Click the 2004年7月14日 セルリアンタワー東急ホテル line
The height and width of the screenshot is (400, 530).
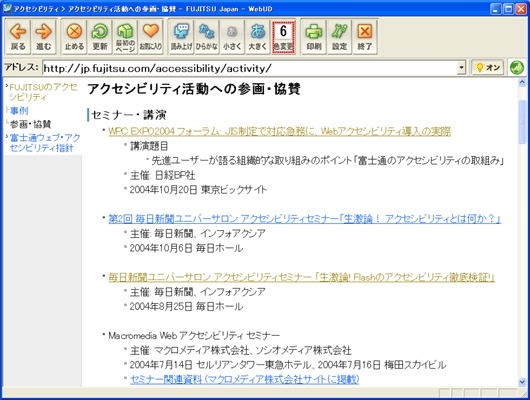288,365
